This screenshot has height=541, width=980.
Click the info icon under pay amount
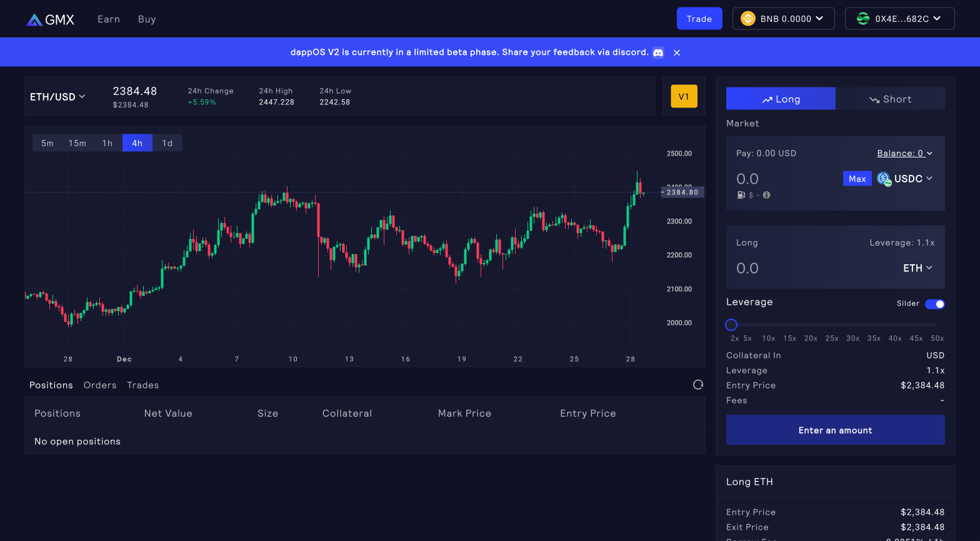tap(766, 195)
